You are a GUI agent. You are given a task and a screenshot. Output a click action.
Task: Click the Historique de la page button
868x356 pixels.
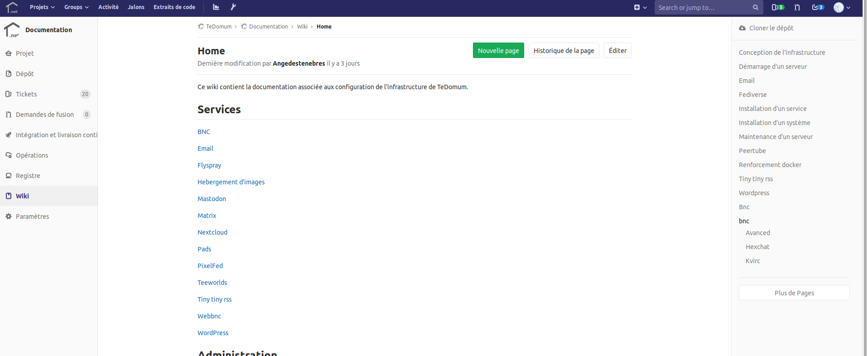pos(564,51)
